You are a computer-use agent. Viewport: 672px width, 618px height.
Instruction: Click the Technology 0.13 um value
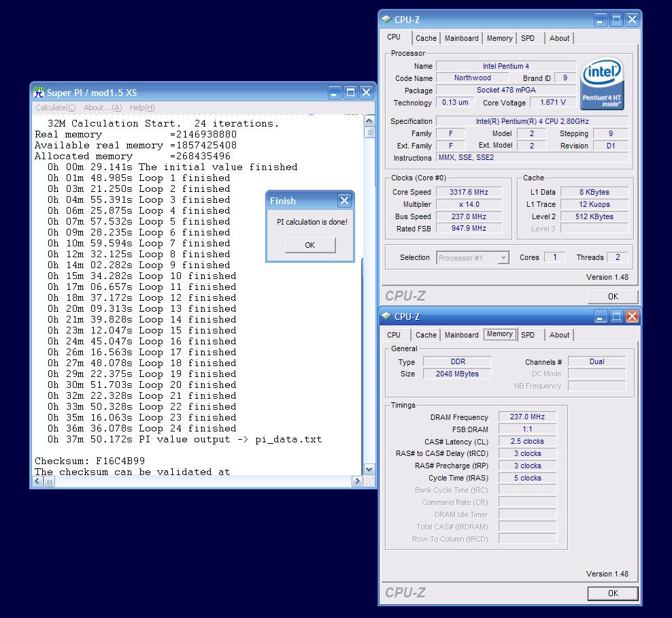pyautogui.click(x=455, y=103)
